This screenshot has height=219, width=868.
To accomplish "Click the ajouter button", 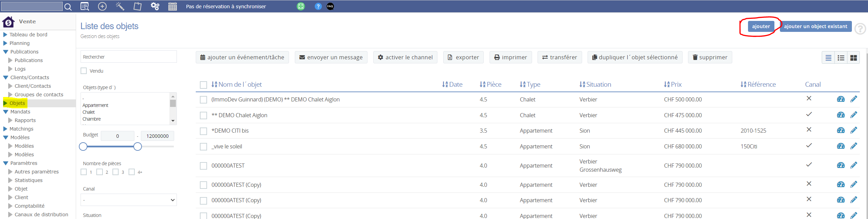I will click(761, 26).
